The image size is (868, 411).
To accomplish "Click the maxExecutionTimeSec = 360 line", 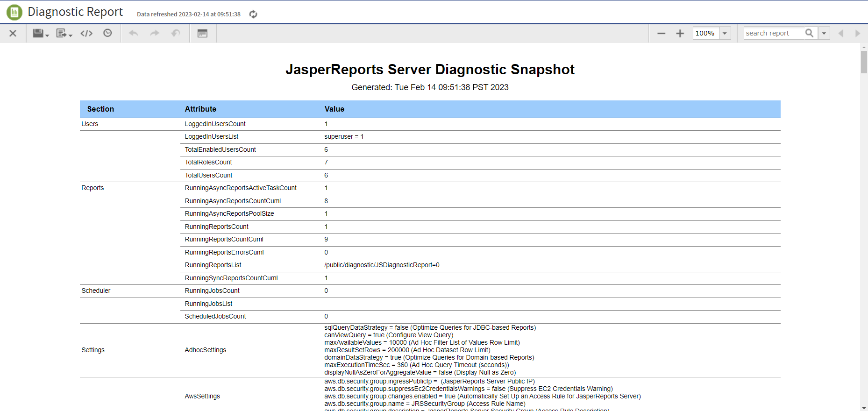I will 417,365.
